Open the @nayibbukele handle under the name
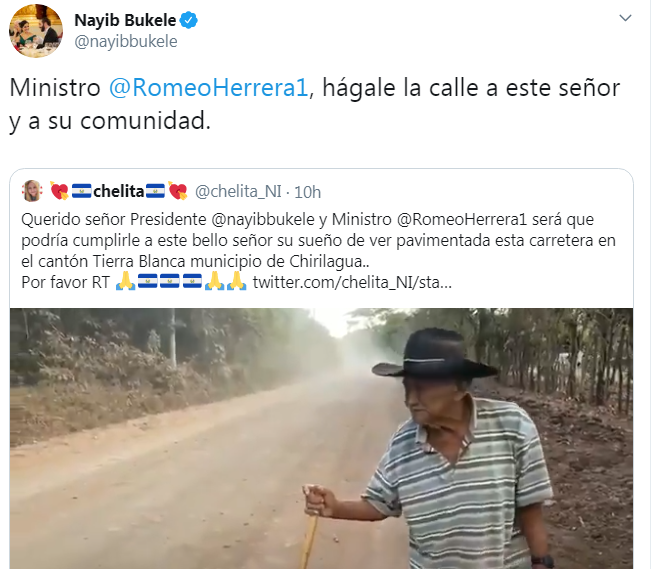Image resolution: width=663 pixels, height=569 pixels. [126, 41]
